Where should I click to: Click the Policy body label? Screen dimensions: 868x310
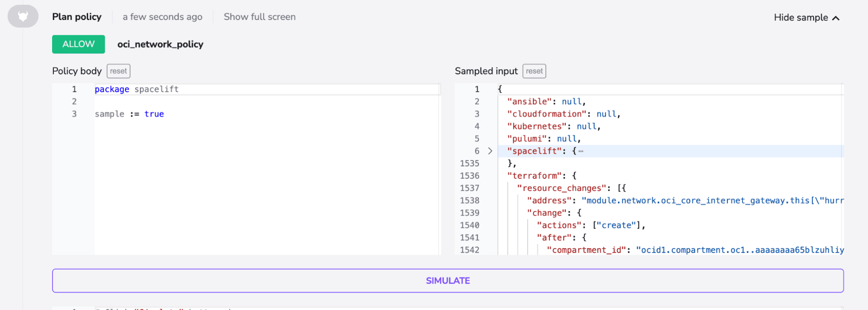77,71
